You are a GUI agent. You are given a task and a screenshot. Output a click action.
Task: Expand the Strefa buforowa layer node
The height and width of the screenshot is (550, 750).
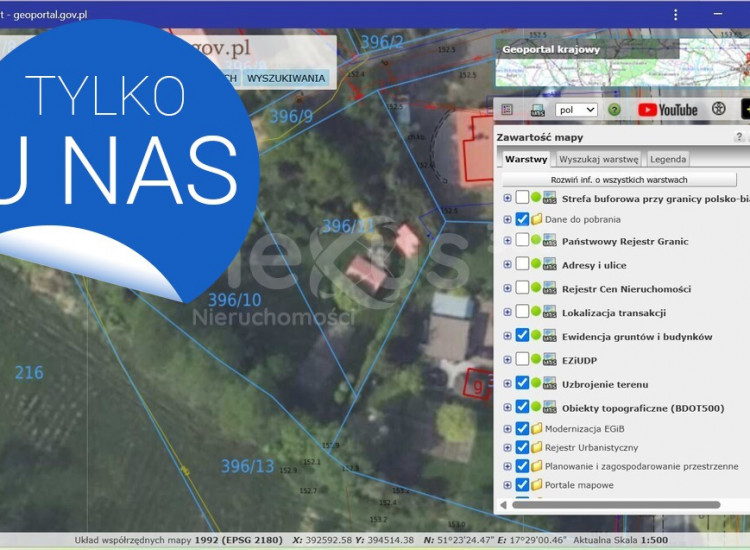click(x=507, y=198)
